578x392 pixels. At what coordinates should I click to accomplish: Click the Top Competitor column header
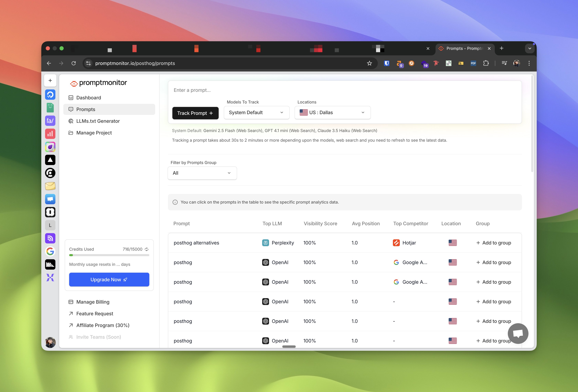[x=411, y=224]
